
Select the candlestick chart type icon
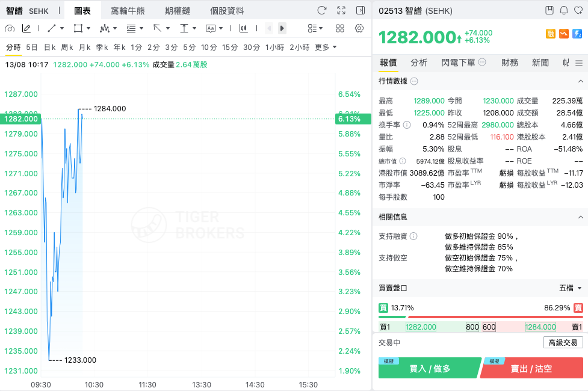click(x=243, y=28)
